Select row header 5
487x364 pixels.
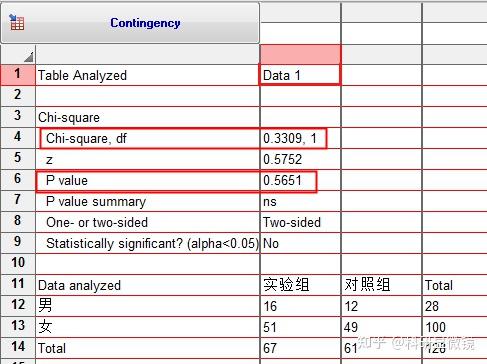(18, 158)
